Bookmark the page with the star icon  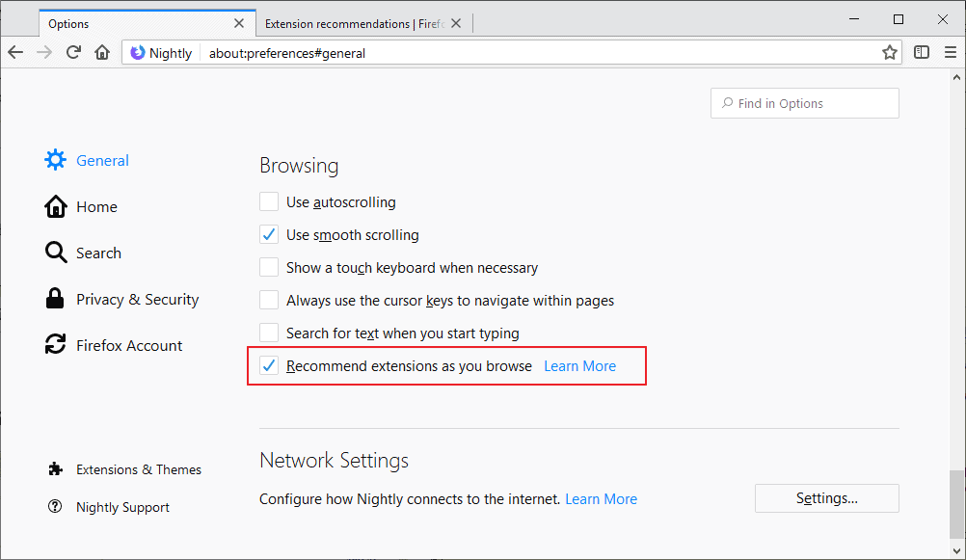889,53
